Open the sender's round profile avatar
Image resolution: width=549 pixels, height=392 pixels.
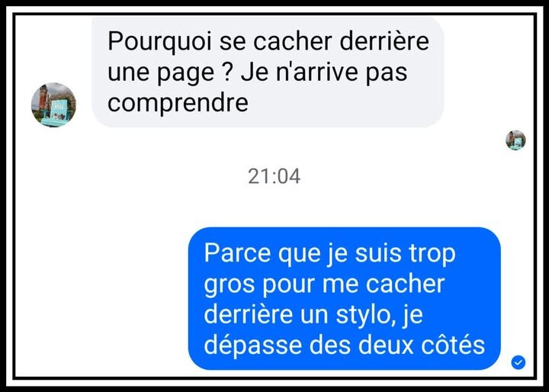tap(53, 104)
